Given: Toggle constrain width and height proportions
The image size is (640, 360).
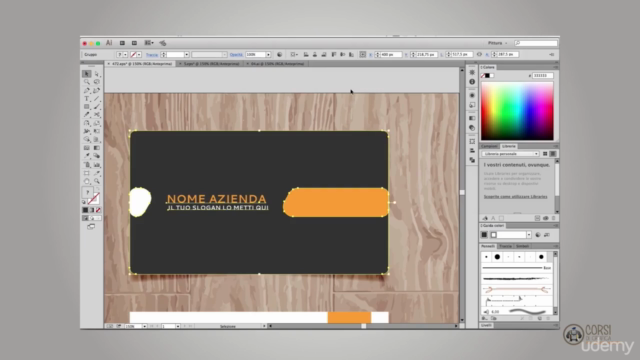Looking at the screenshot, I should 479,54.
